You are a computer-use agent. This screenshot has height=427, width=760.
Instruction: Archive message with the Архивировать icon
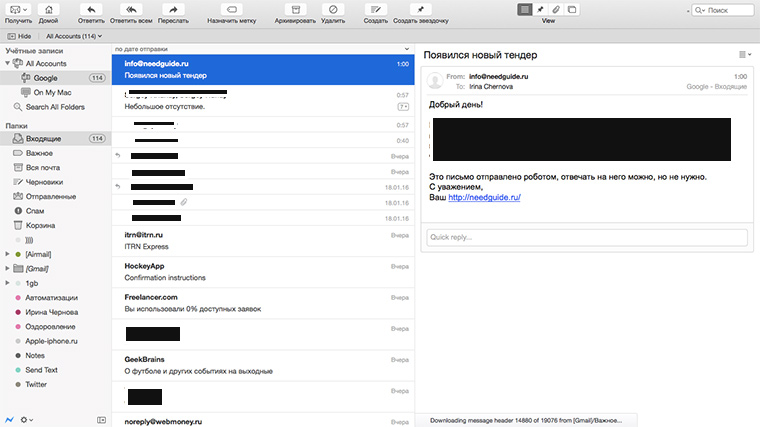pyautogui.click(x=295, y=9)
